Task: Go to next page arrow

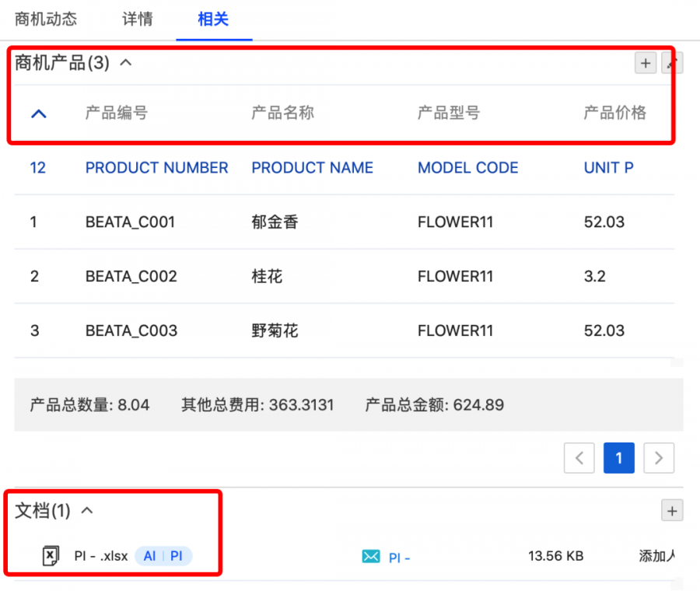Action: (x=659, y=458)
